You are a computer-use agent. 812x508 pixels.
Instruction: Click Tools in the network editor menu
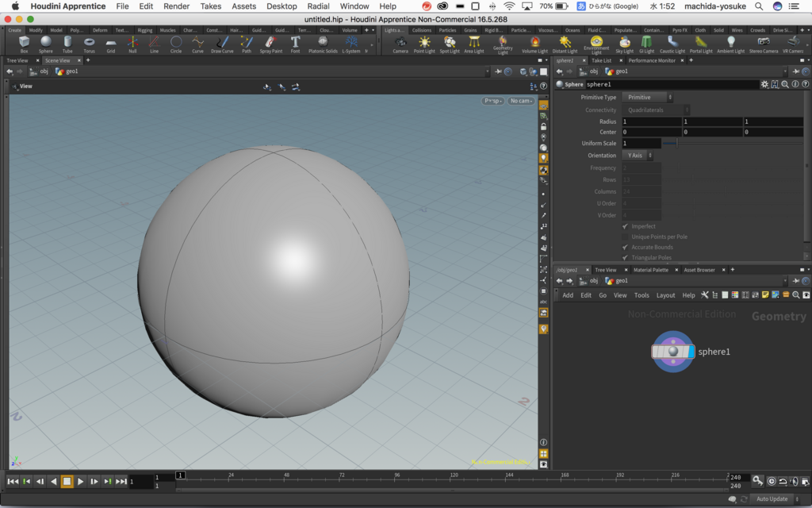click(x=642, y=295)
